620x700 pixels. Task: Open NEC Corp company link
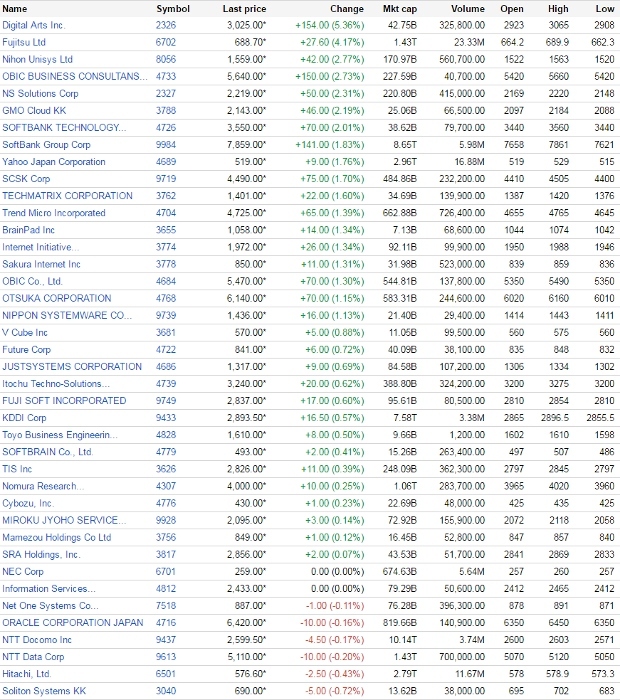pos(23,572)
